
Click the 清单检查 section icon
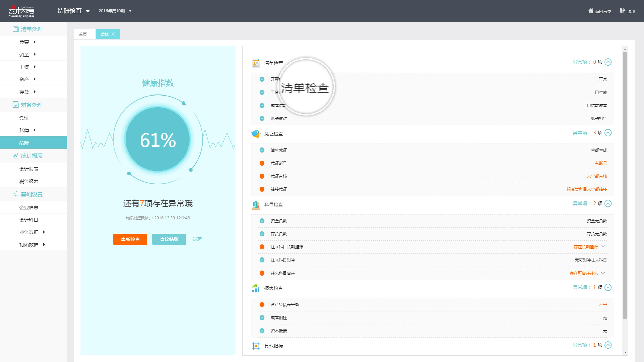(256, 63)
